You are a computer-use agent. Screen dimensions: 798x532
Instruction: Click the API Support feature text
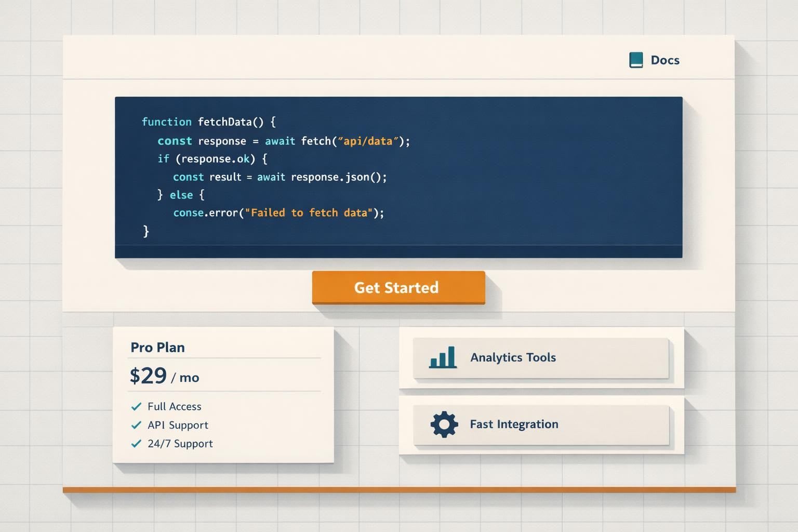click(x=178, y=425)
